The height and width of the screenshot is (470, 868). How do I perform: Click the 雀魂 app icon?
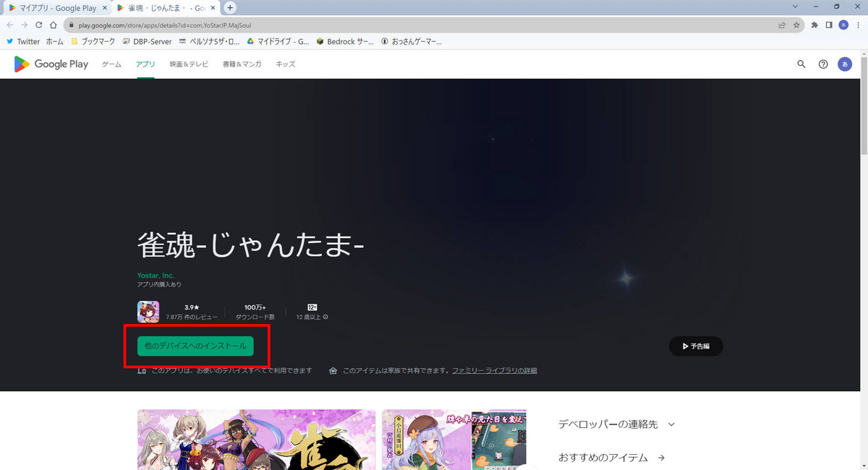pyautogui.click(x=148, y=312)
